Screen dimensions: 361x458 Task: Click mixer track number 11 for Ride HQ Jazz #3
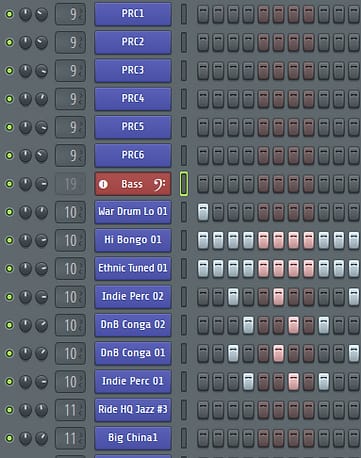pos(70,410)
